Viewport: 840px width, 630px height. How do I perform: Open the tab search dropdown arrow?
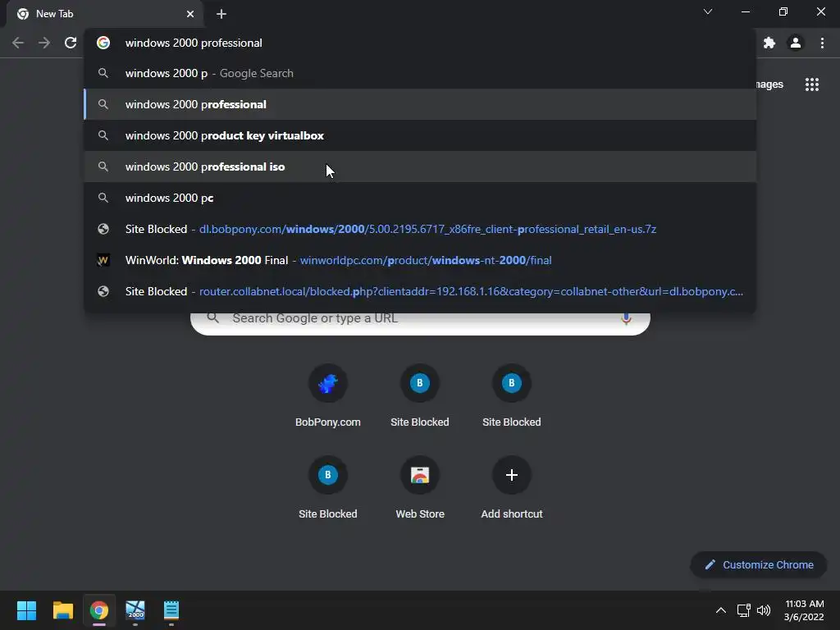pos(708,11)
